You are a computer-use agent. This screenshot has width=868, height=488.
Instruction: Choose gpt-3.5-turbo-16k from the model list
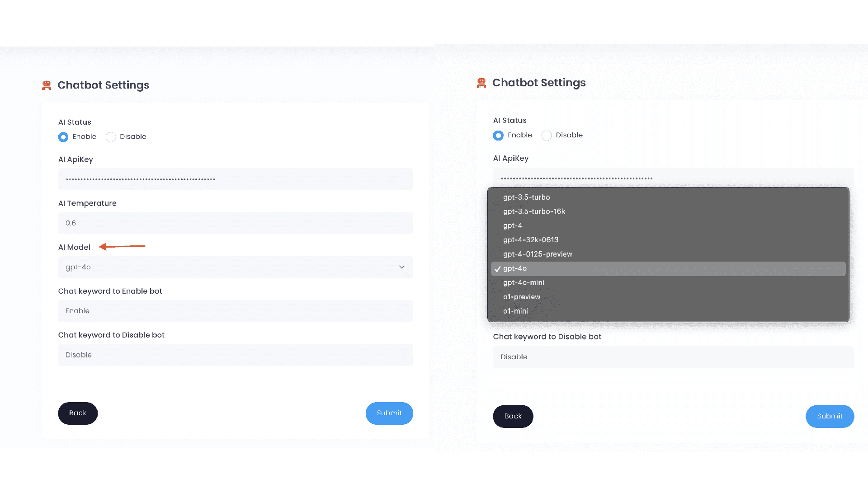click(534, 211)
